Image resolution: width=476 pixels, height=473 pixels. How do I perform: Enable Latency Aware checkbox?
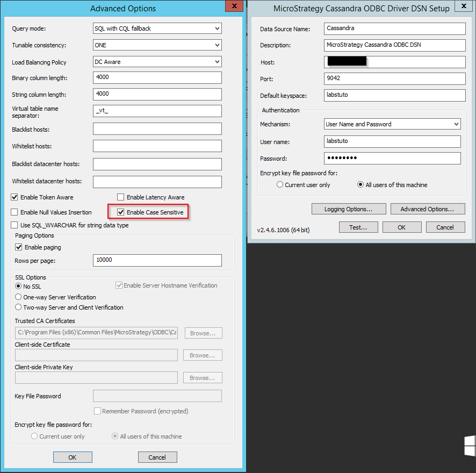coord(121,197)
